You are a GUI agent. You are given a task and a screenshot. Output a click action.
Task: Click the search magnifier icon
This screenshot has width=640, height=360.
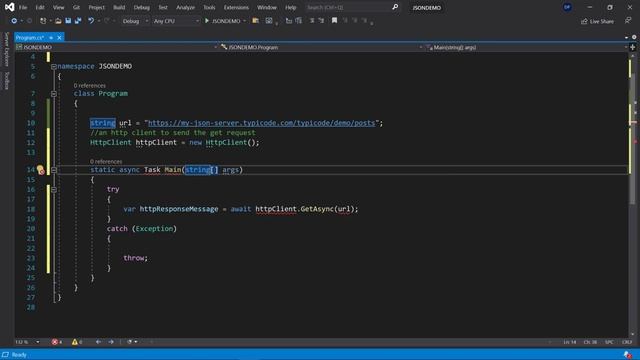pyautogui.click(x=395, y=7)
